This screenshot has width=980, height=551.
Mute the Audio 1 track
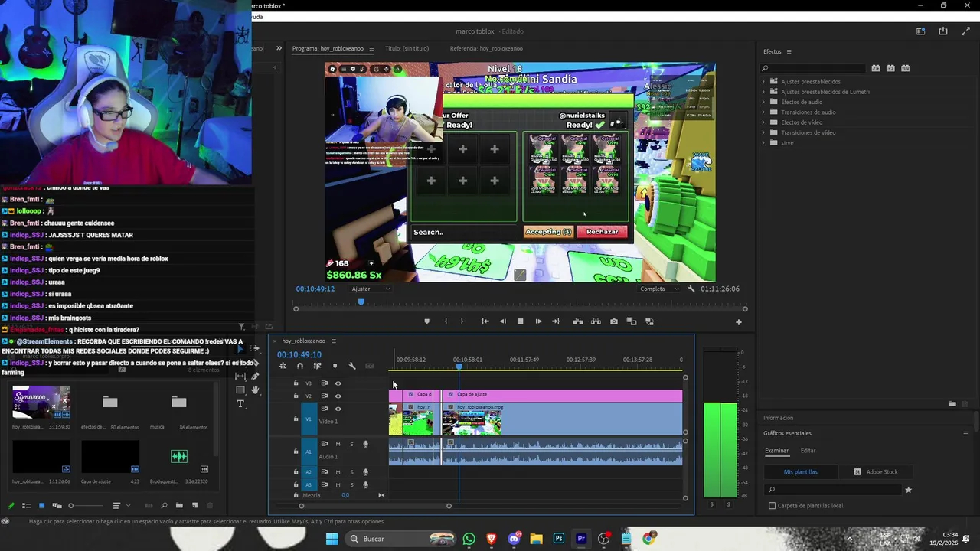point(338,444)
